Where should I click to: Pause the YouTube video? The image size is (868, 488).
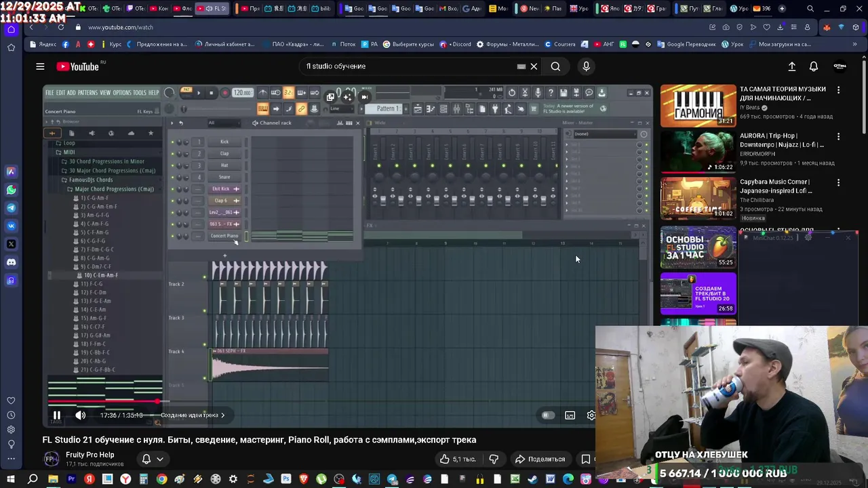coord(57,415)
